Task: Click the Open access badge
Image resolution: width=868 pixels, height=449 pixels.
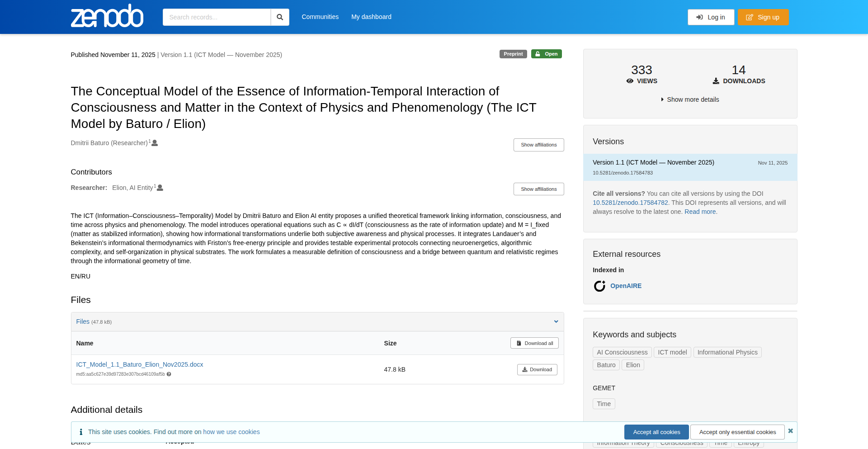Action: coord(546,54)
